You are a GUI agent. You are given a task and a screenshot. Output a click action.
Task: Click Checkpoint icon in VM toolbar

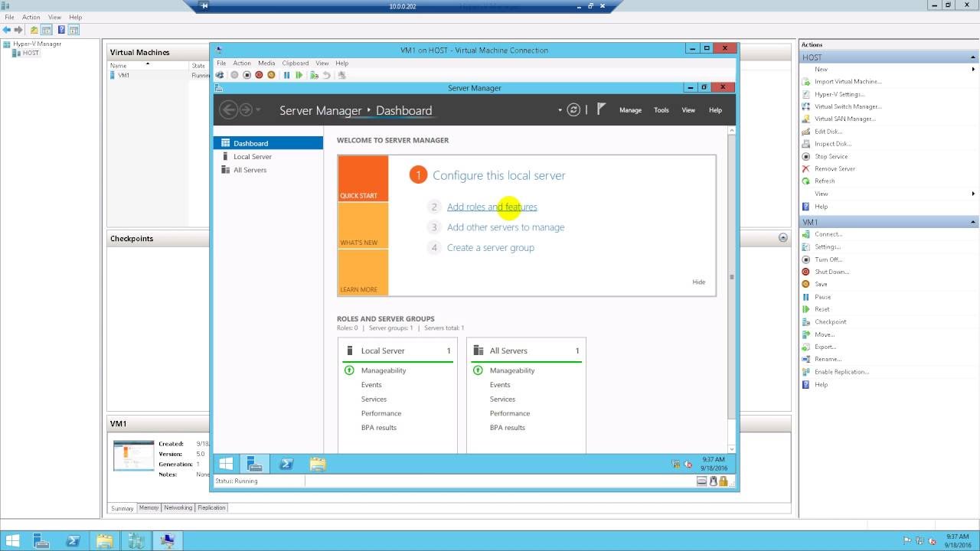314,75
